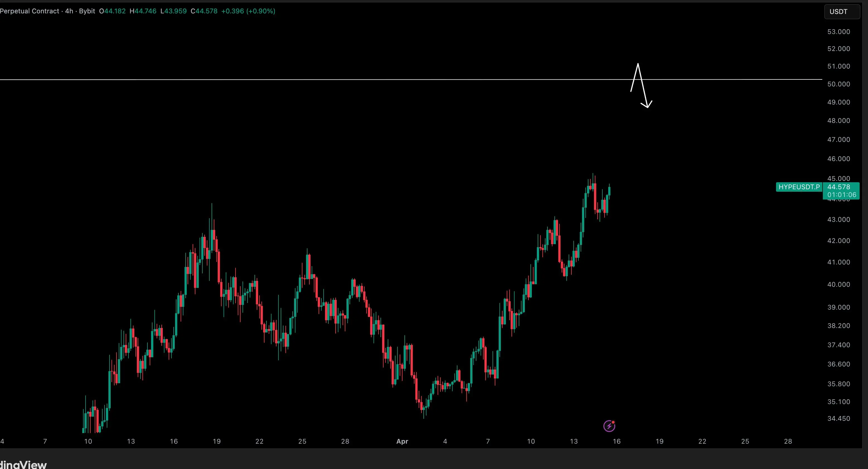Image resolution: width=868 pixels, height=469 pixels.
Task: Click the 44.578 current price label
Action: (839, 187)
